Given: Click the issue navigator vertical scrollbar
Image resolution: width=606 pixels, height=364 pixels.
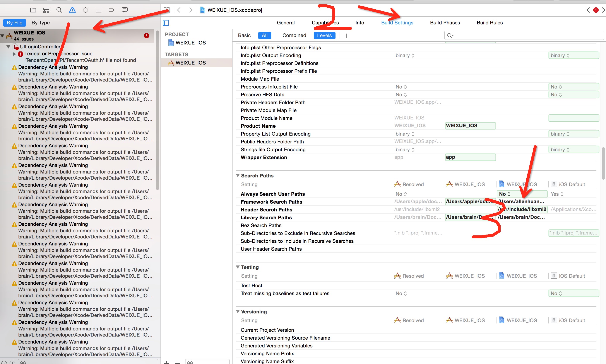Looking at the screenshot, I should pyautogui.click(x=157, y=110).
